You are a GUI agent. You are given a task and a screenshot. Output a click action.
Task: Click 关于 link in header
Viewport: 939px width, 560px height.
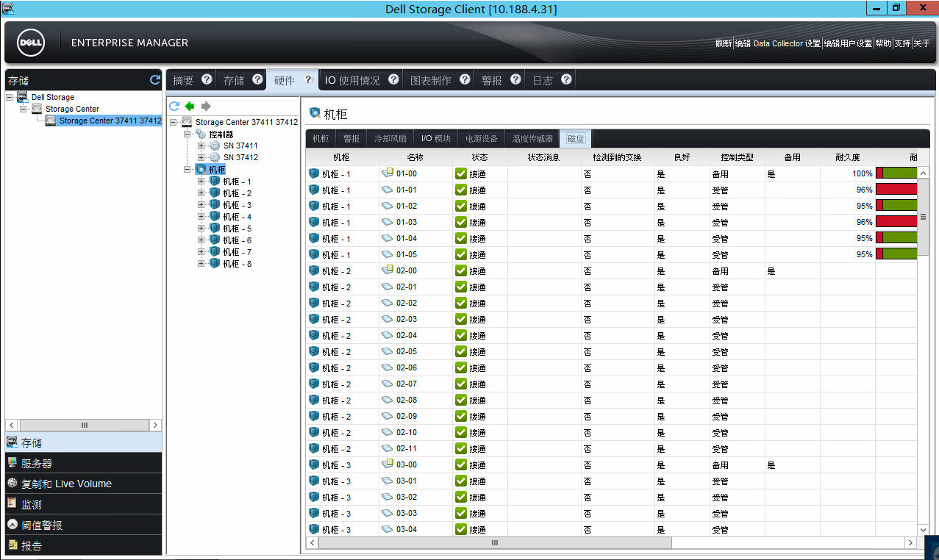tap(921, 43)
